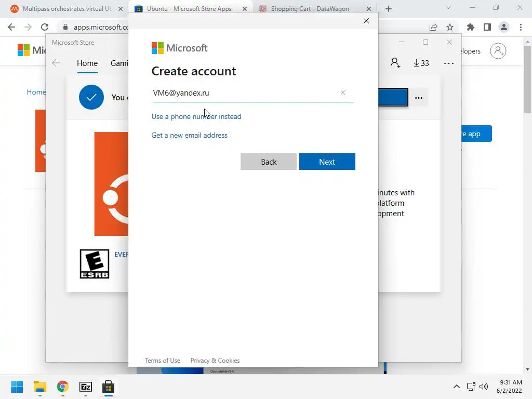Screen dimensions: 532x399
Task: Open Privacy & Cookies link
Action: [x=215, y=361]
